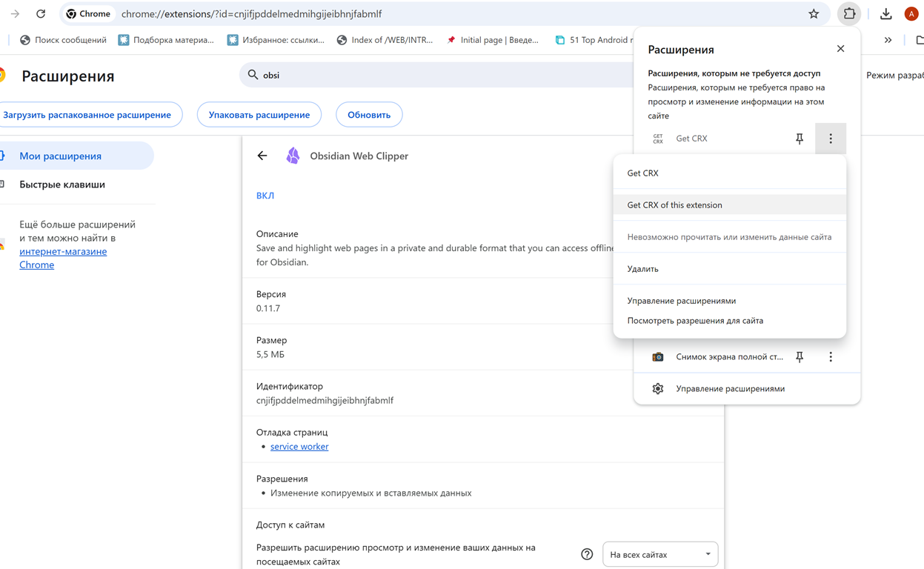The height and width of the screenshot is (569, 924).
Task: Pin the 'Снимок экрана' extension
Action: click(800, 356)
